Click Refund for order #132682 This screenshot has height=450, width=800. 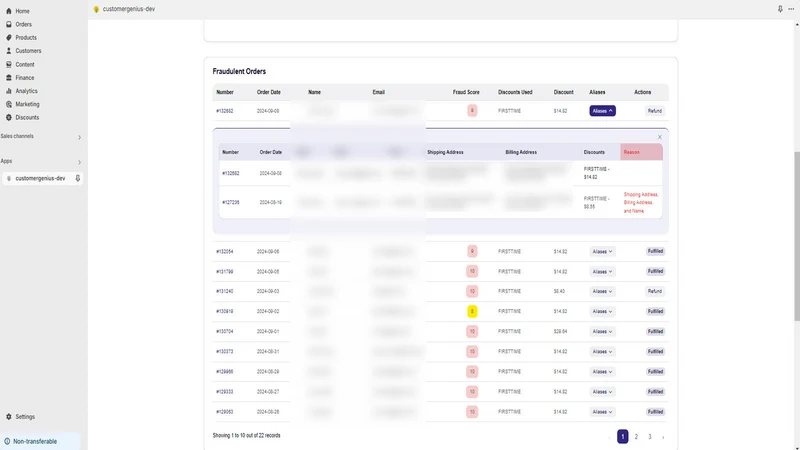(655, 111)
